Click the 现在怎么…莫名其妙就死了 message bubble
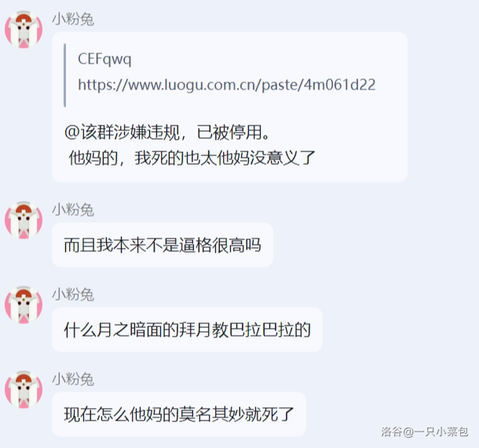The height and width of the screenshot is (448, 479). click(x=179, y=414)
